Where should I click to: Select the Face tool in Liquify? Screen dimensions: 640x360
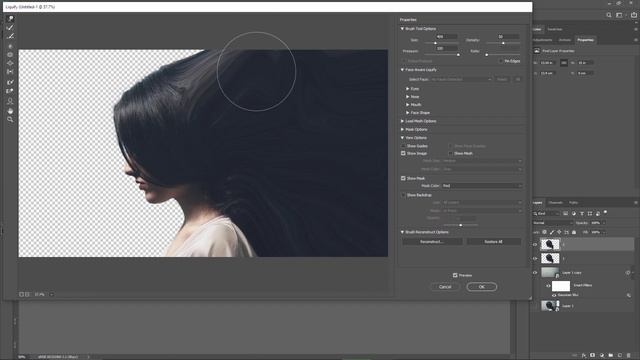click(x=10, y=101)
